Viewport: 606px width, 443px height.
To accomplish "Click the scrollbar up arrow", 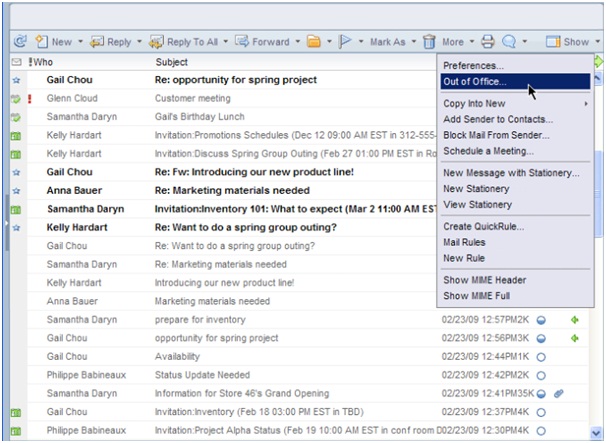I will 597,79.
